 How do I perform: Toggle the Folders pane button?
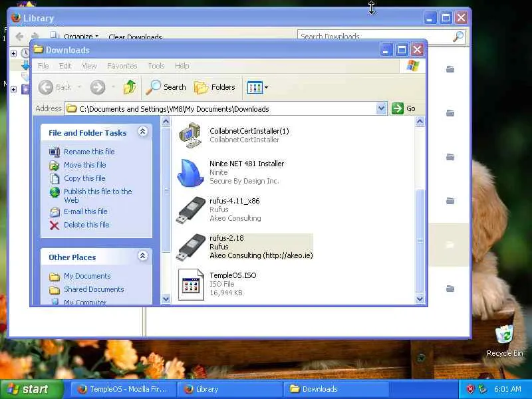214,87
